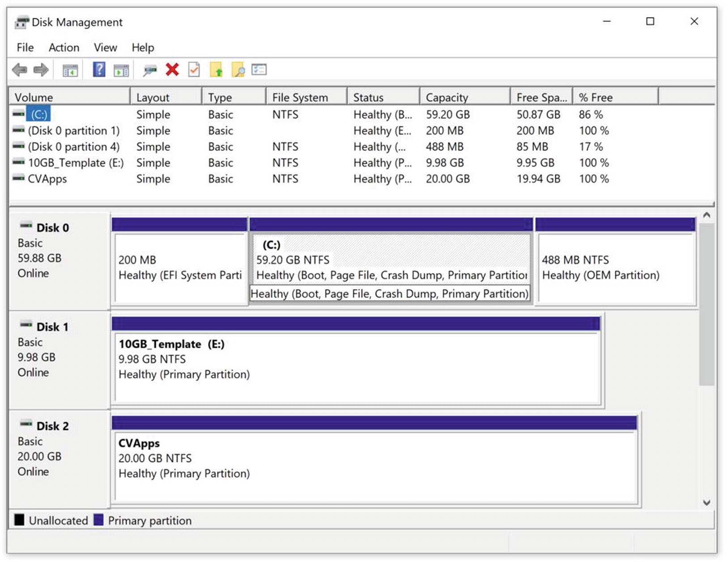
Task: Click the 86 % free cell
Action: [591, 115]
